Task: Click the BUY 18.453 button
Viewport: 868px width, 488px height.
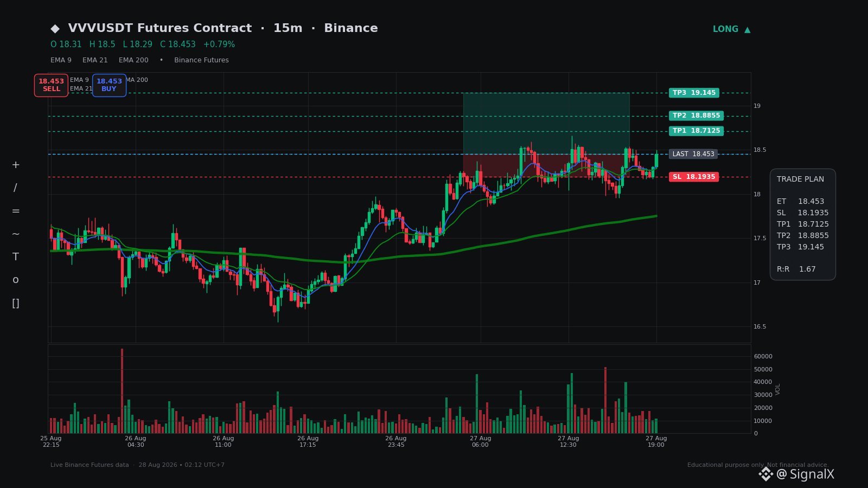Action: [109, 85]
